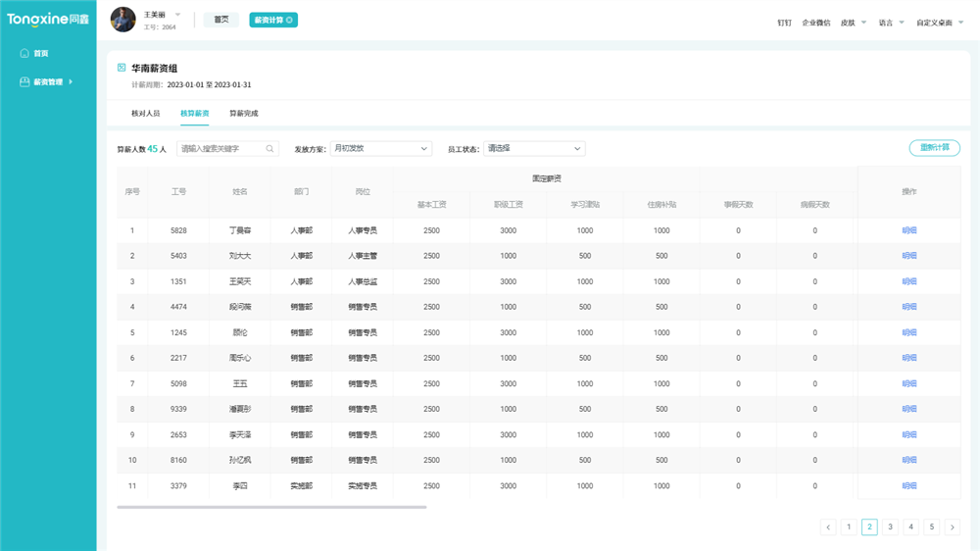
Task: Click the 首页 home icon in sidebar
Action: pos(24,53)
